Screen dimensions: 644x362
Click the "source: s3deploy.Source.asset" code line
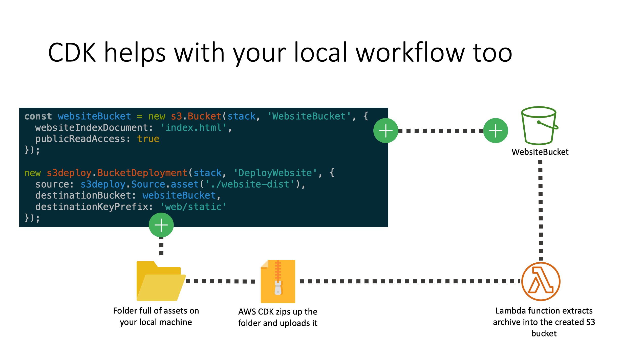(x=170, y=184)
